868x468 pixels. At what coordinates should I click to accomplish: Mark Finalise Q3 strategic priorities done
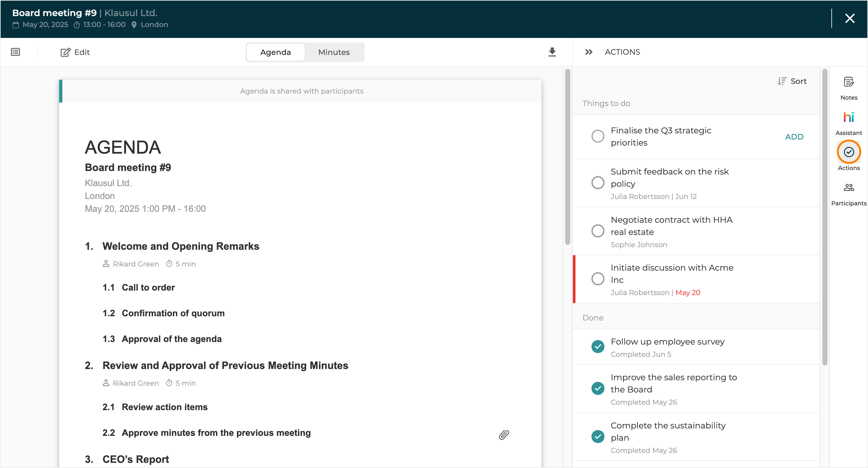point(597,136)
